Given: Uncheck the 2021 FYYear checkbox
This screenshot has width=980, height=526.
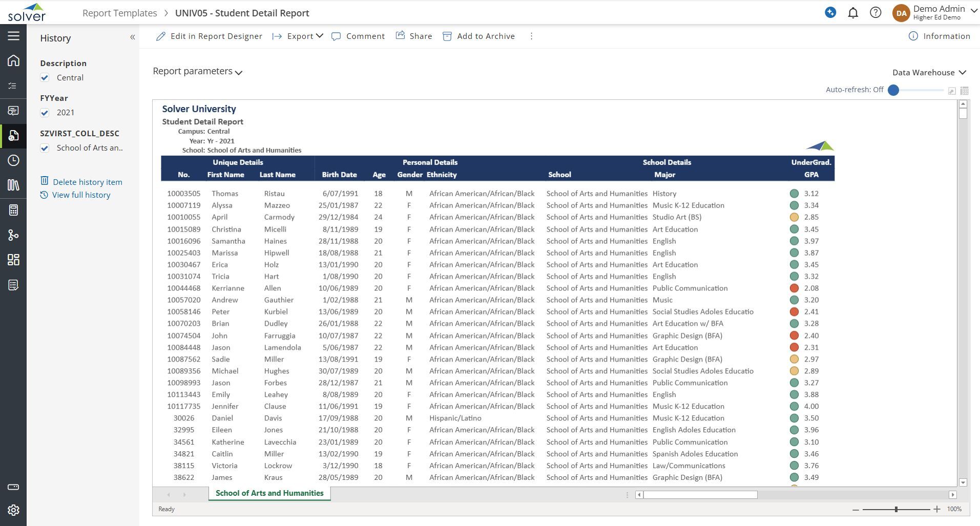Looking at the screenshot, I should 45,113.
